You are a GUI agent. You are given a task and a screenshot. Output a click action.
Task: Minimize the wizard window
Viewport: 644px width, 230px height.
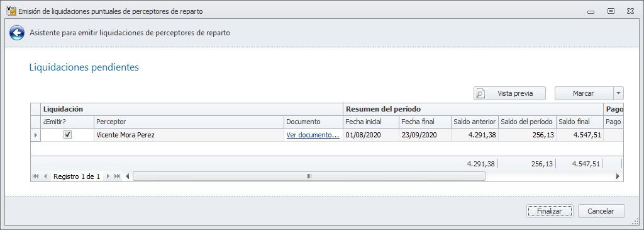point(591,12)
